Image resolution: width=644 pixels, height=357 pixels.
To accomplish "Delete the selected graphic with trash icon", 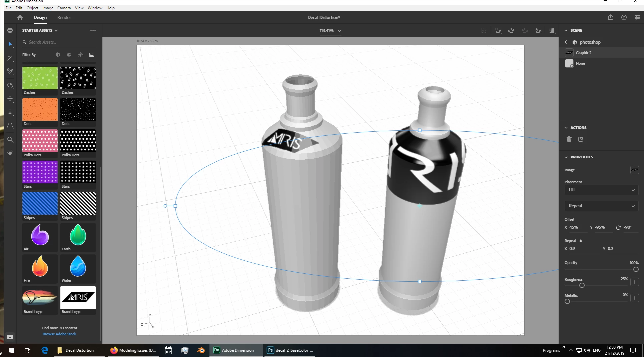I will pos(569,139).
